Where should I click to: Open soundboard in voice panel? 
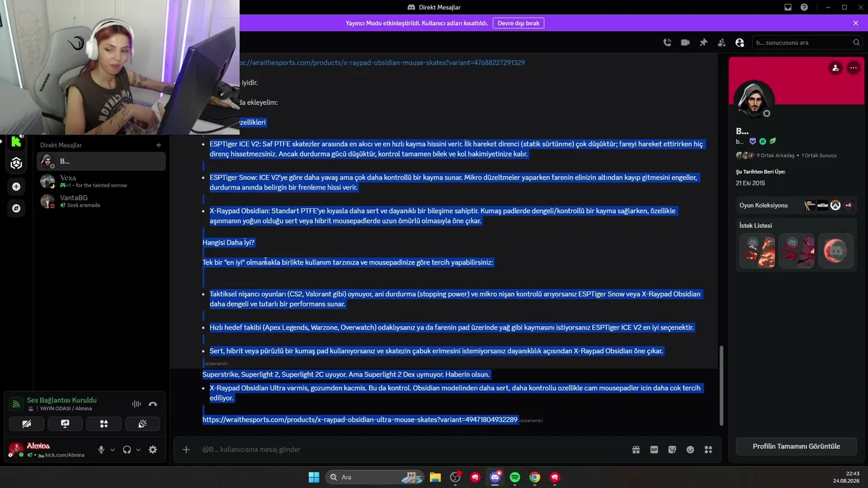(x=142, y=424)
